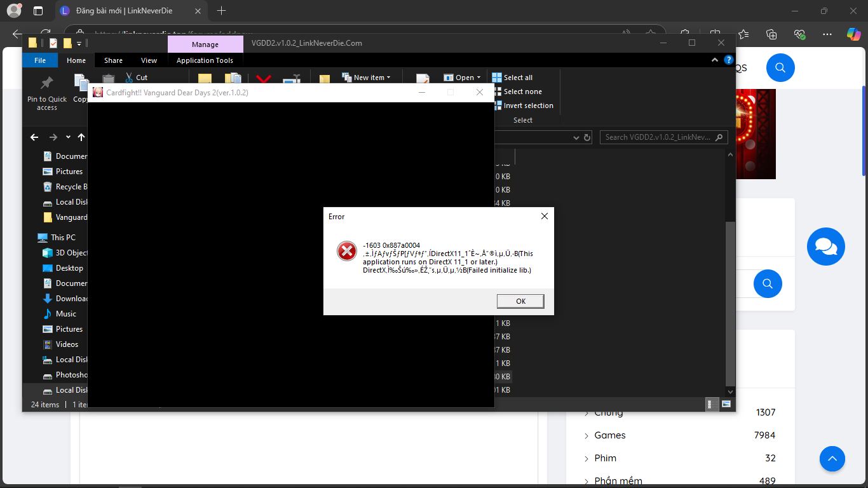Open the Edge browser settings ellipsis menu
The height and width of the screenshot is (488, 868).
(827, 34)
